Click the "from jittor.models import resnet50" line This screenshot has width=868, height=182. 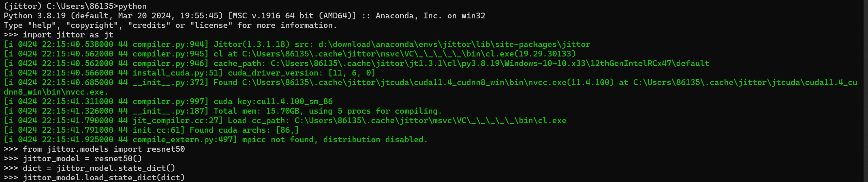[104, 149]
